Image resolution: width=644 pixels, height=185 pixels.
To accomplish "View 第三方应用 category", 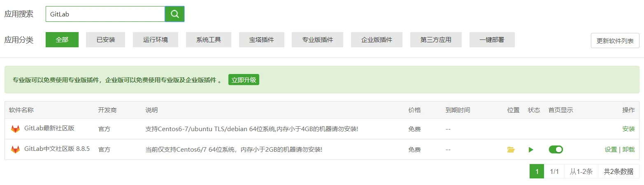I will coord(436,40).
